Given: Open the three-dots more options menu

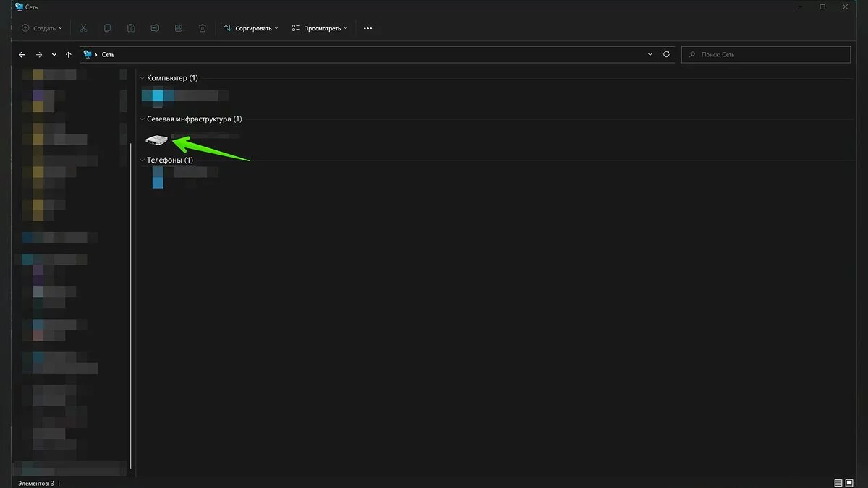Looking at the screenshot, I should coord(367,28).
